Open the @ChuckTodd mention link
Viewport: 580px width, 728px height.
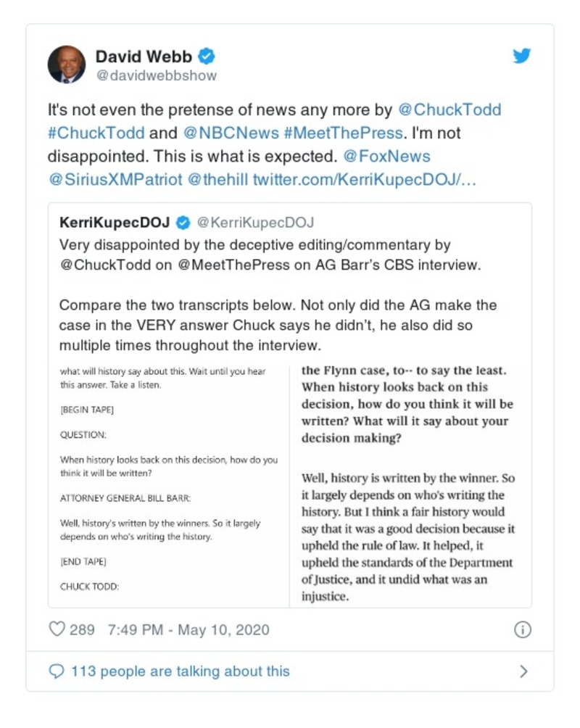pyautogui.click(x=449, y=110)
